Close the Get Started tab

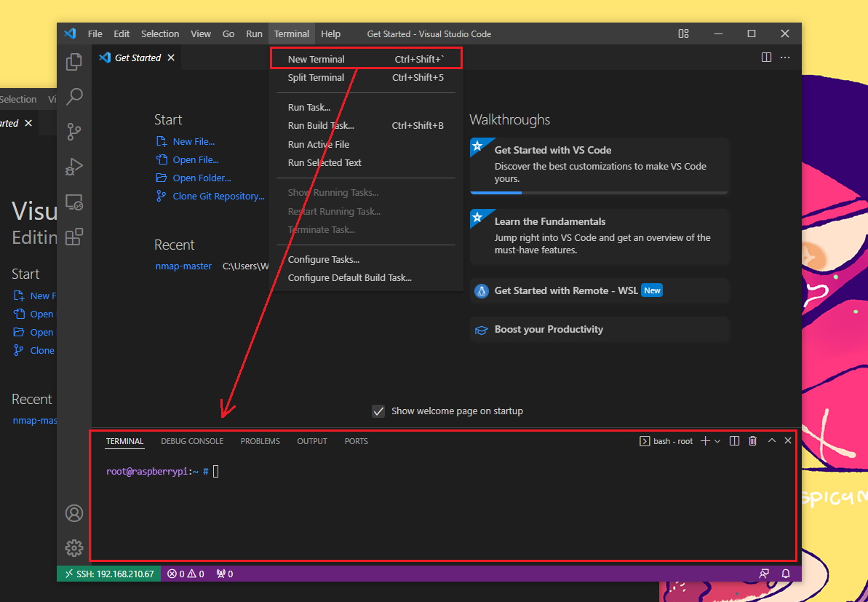pos(171,58)
